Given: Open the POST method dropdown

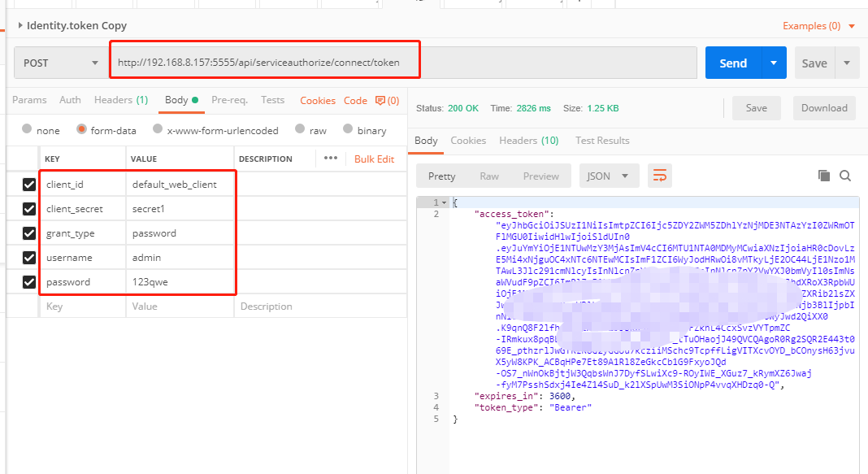Looking at the screenshot, I should [x=61, y=63].
